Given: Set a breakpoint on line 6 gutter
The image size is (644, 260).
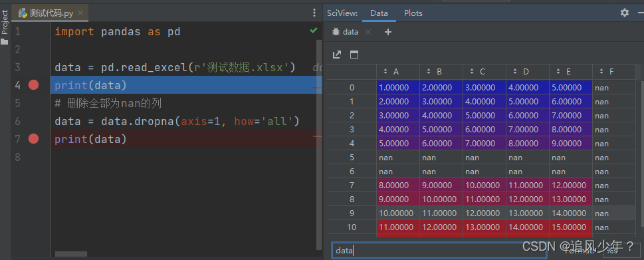Looking at the screenshot, I should pyautogui.click(x=33, y=121).
